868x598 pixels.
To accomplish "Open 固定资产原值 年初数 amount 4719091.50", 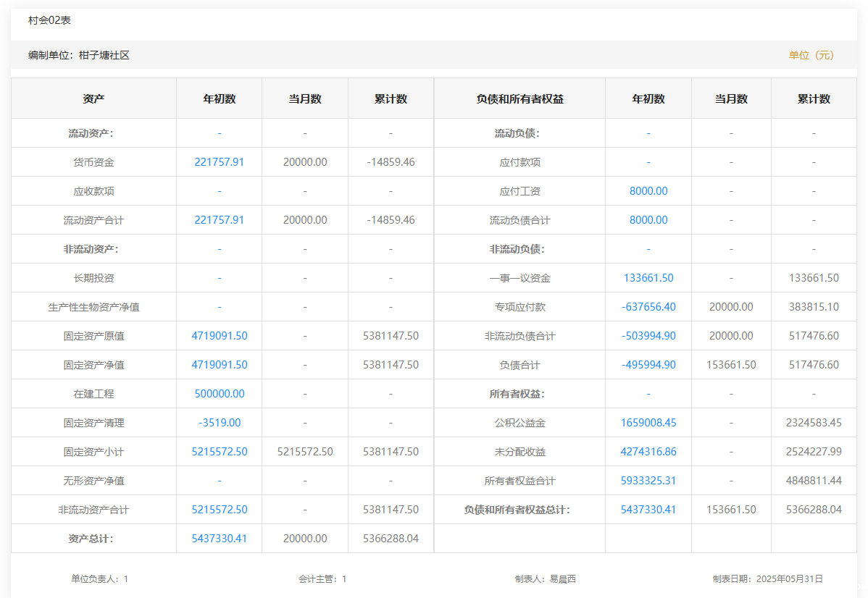I will [219, 336].
